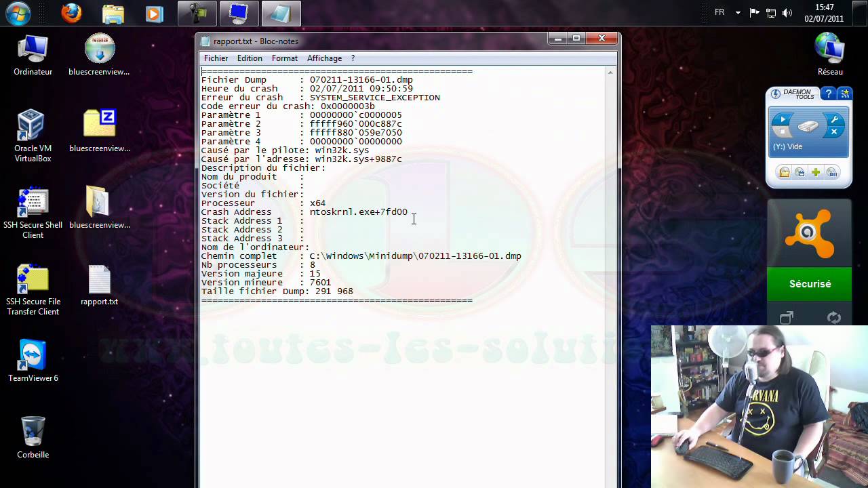Viewport: 868px width, 488px height.
Task: Click Daemon Tools open-lock folder icon
Action: pyautogui.click(x=784, y=172)
